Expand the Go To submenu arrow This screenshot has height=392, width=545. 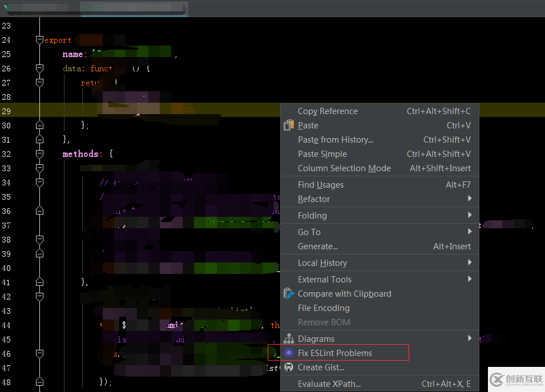point(470,232)
